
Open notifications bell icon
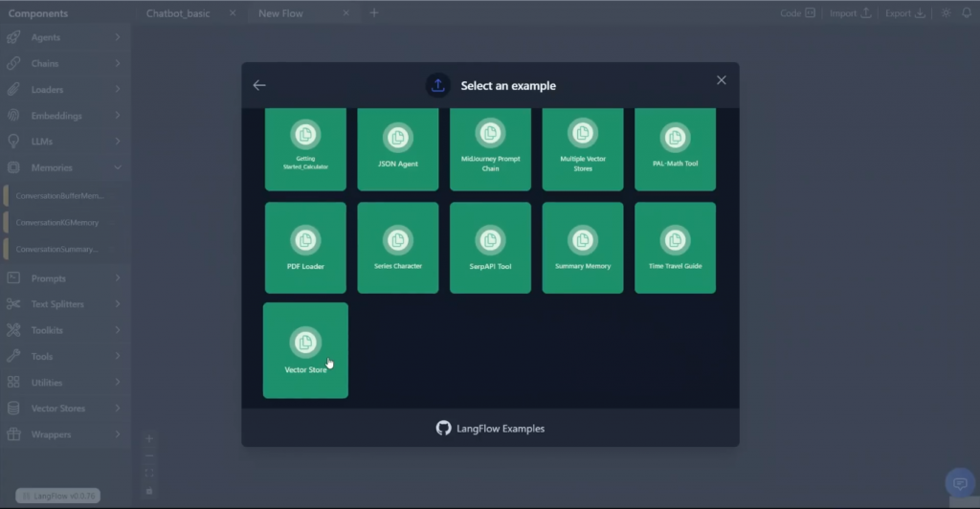pyautogui.click(x=967, y=13)
